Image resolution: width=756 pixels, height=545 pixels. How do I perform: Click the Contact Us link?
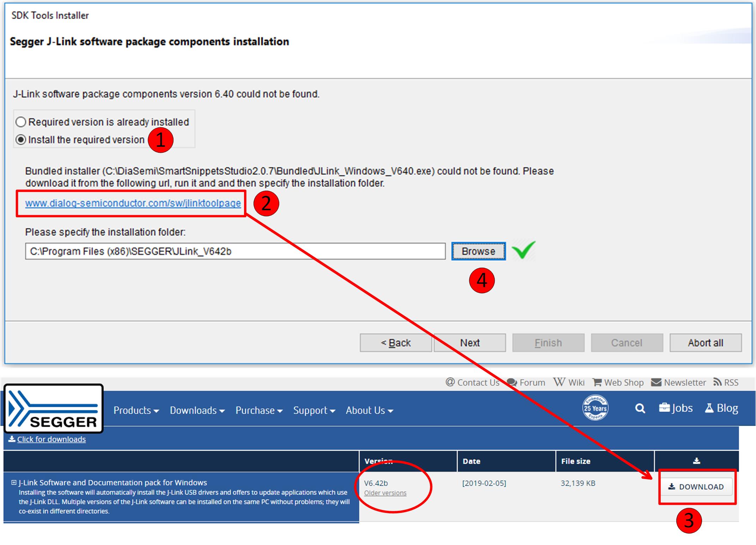[x=472, y=382]
